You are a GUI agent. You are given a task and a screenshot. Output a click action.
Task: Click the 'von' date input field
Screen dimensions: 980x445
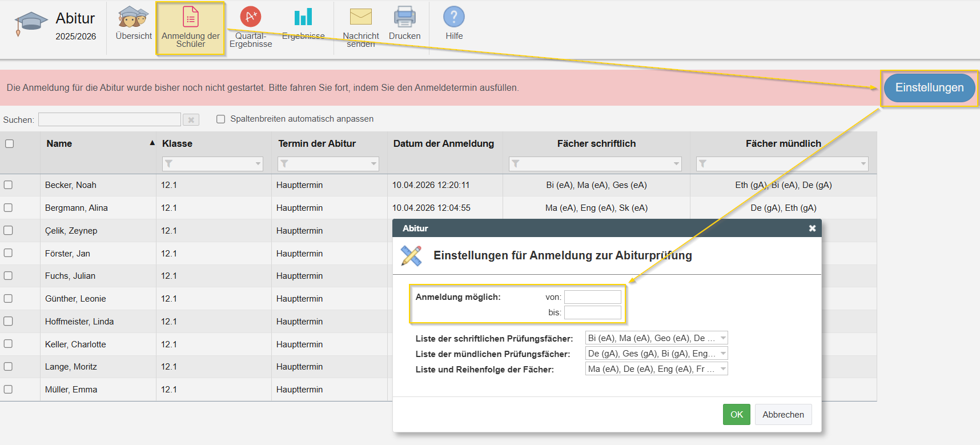coord(592,297)
